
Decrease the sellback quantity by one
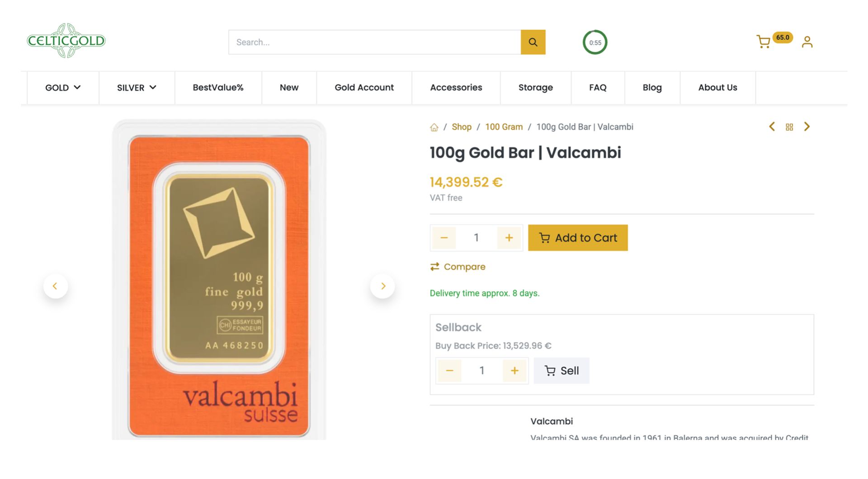[449, 371]
